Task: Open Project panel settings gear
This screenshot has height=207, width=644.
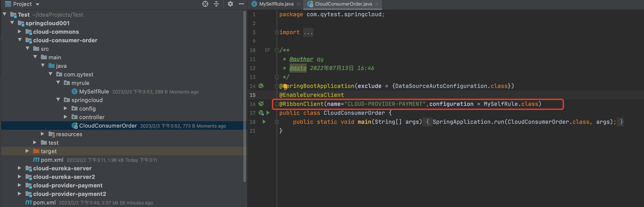Action: 230,4
